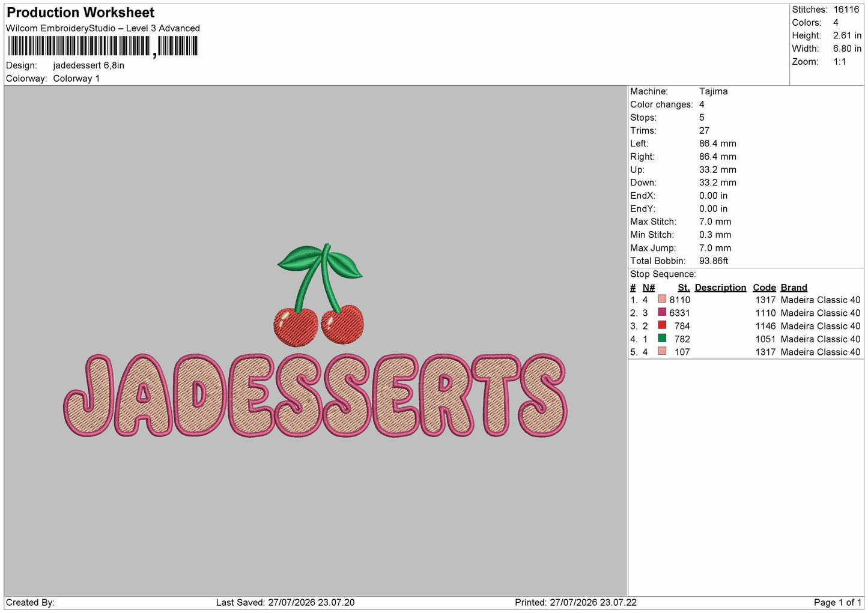Click the Max Jump value 7.0 mm
Screen dimensions: 868x613
click(715, 248)
